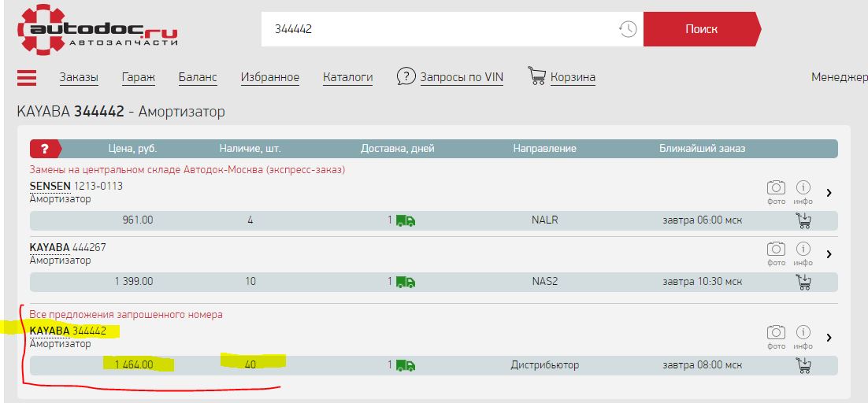Screen dimensions: 868x403
Task: Click the red Поиск search button
Action: (x=701, y=29)
